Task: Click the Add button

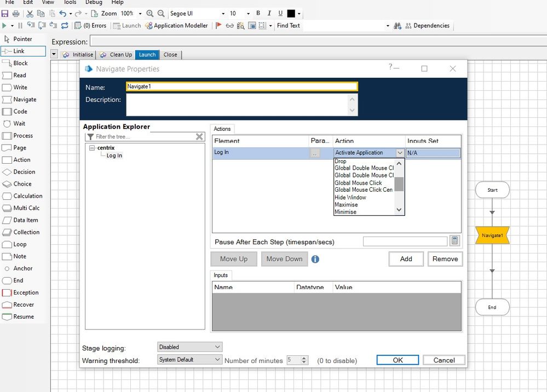Action: (406, 259)
